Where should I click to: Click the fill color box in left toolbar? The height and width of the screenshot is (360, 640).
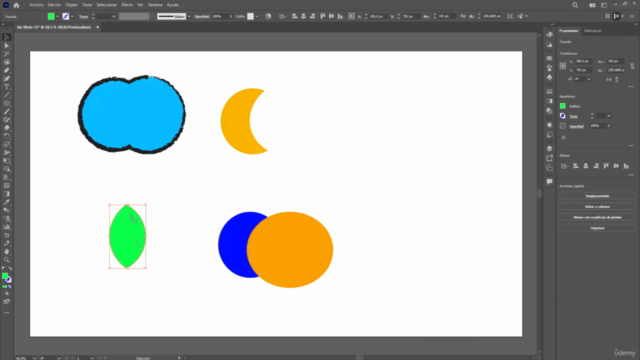click(5, 276)
